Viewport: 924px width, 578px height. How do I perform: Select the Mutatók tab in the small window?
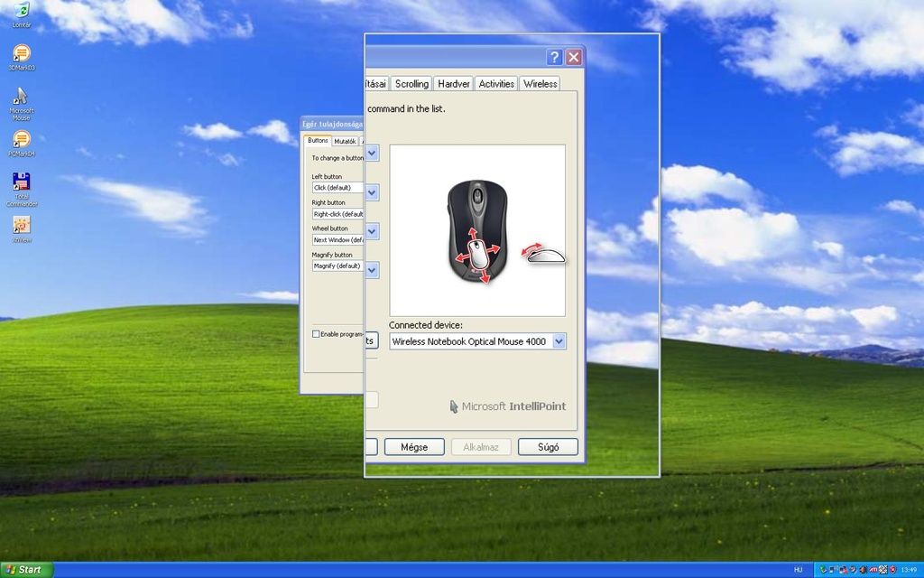(x=345, y=142)
